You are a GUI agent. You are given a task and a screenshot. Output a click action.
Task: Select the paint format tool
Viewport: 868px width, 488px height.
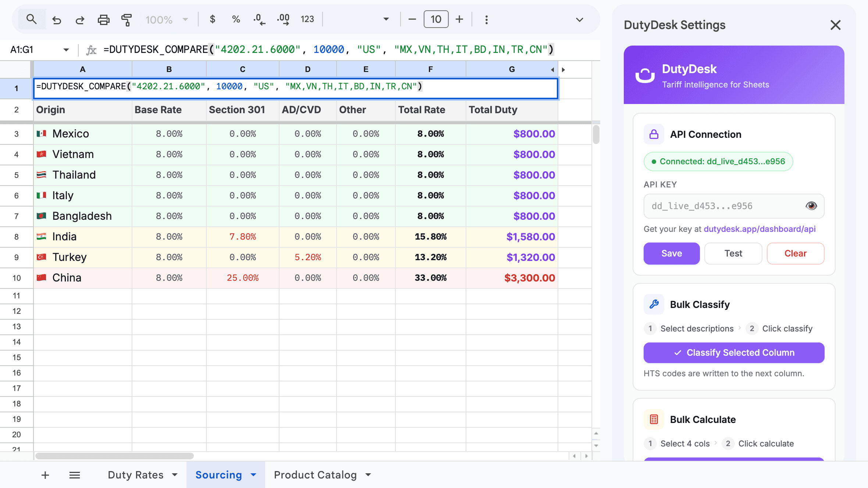[x=126, y=19]
